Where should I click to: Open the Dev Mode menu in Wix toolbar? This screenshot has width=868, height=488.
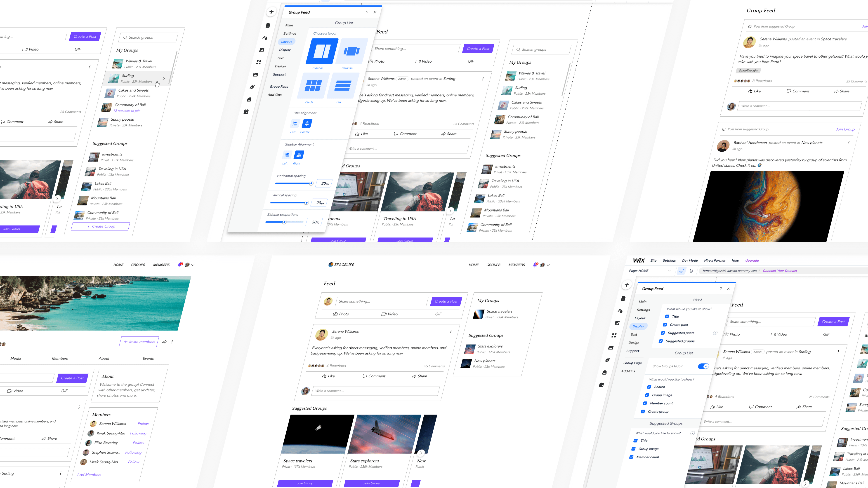click(690, 260)
